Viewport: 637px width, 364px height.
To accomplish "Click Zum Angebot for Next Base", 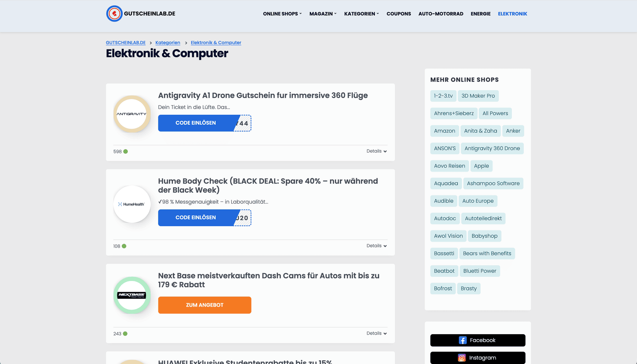I will pyautogui.click(x=205, y=305).
